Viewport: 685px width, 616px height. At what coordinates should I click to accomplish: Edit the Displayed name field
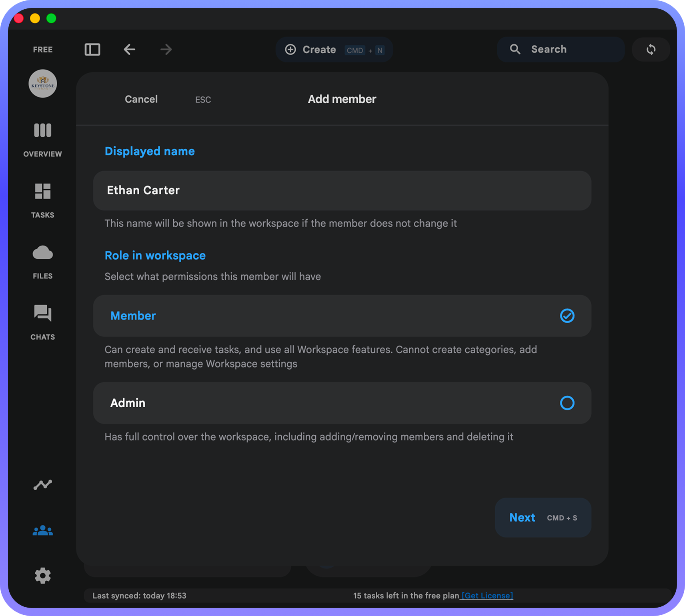[342, 190]
